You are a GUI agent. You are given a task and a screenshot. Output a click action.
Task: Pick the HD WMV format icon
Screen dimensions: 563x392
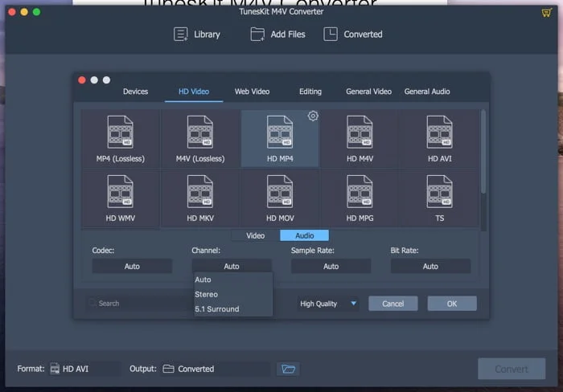click(x=121, y=191)
